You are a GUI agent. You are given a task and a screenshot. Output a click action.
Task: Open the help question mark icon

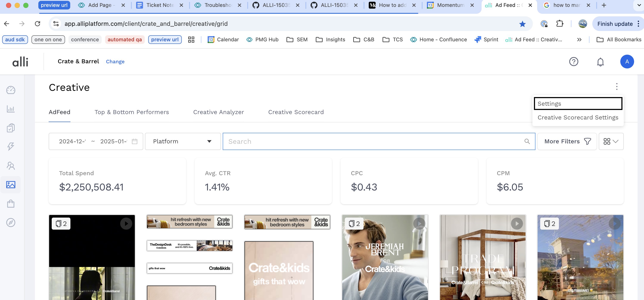pos(574,62)
